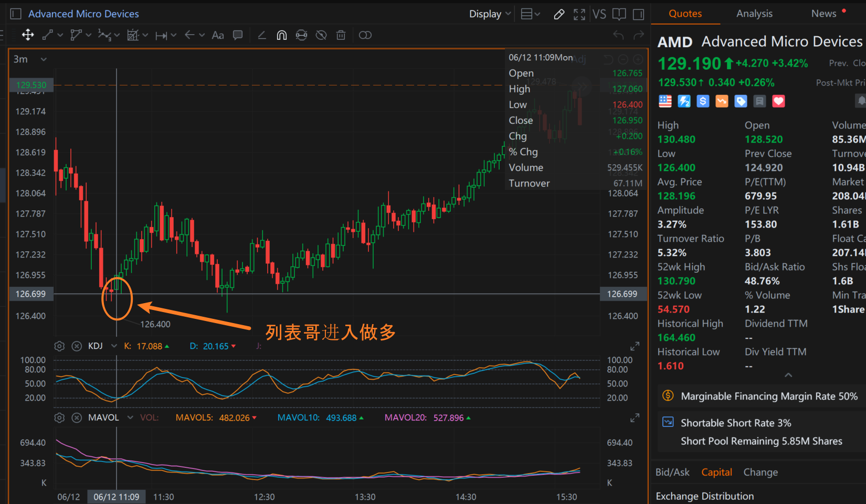Screen dimensions: 866x504
Task: Click the Exchange Distribution heading
Action: click(705, 496)
